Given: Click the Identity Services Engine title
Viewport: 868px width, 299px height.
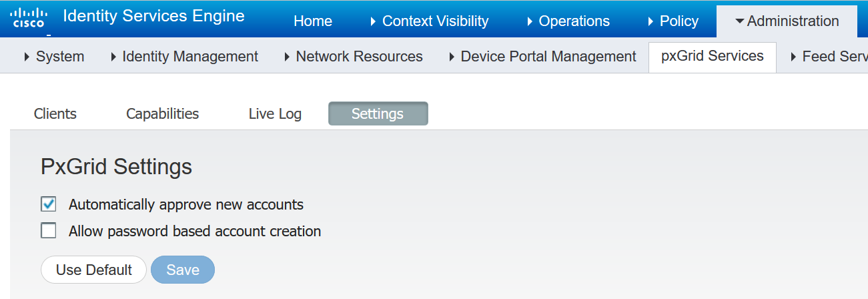Looking at the screenshot, I should (153, 16).
